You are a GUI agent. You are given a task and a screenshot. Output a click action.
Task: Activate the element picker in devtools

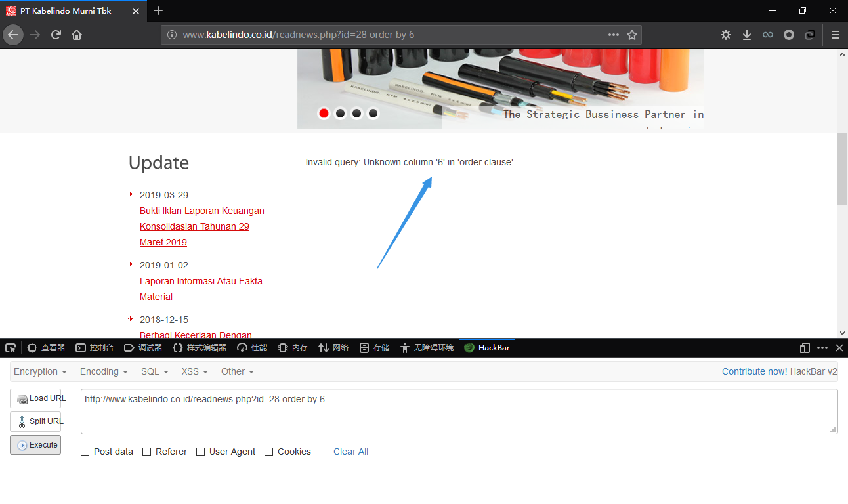point(10,348)
